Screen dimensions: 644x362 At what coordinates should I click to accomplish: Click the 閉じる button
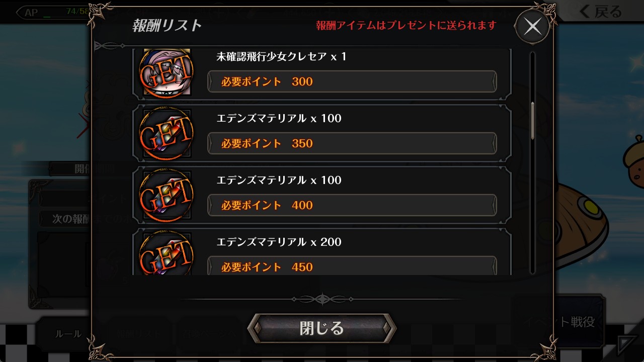(322, 328)
